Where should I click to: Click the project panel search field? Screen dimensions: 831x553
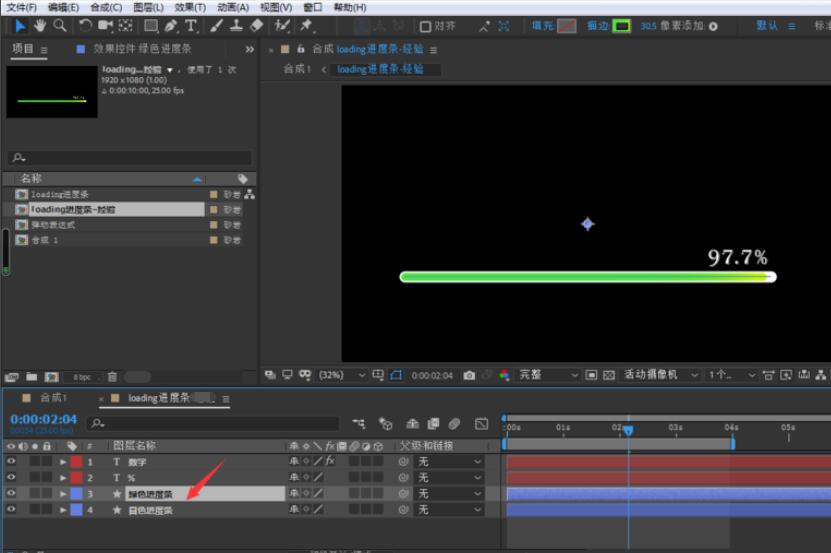coord(130,158)
